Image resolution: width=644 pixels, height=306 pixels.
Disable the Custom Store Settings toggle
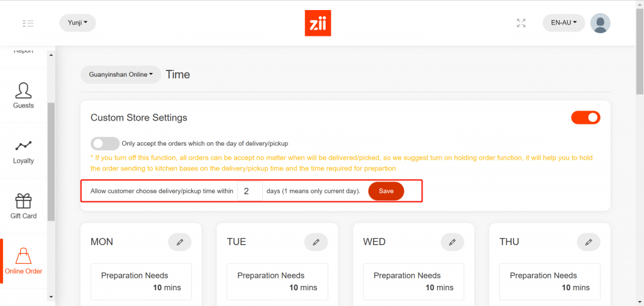pos(586,117)
